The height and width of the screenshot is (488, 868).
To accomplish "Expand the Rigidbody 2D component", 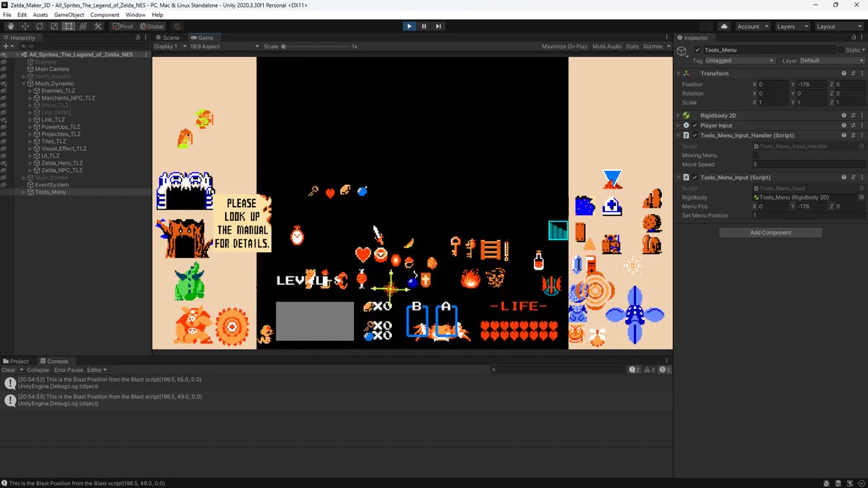I will point(679,115).
